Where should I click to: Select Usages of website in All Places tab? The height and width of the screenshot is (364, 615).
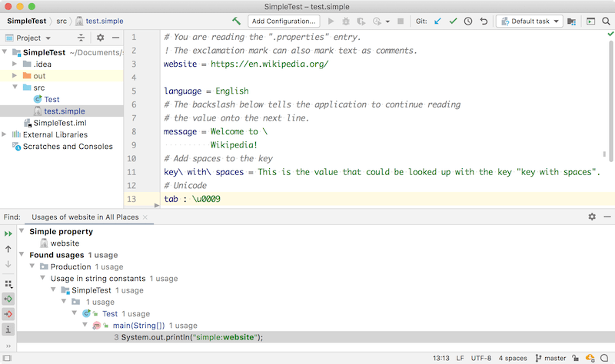(85, 217)
